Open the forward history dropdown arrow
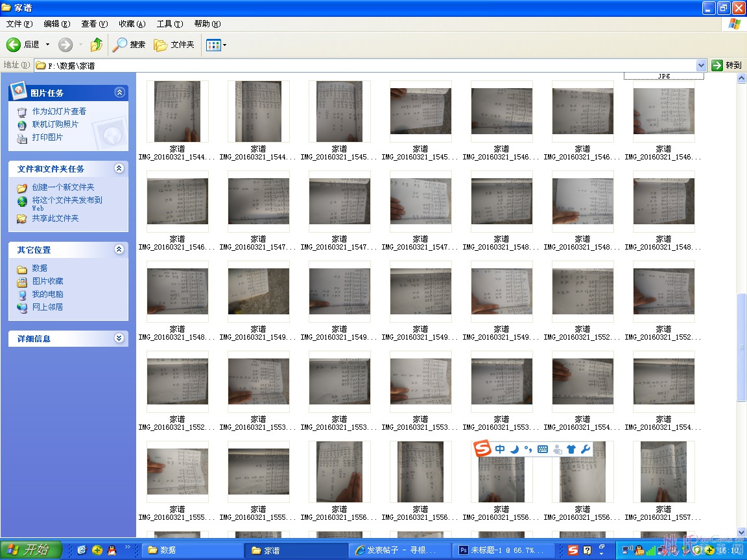 tap(80, 45)
